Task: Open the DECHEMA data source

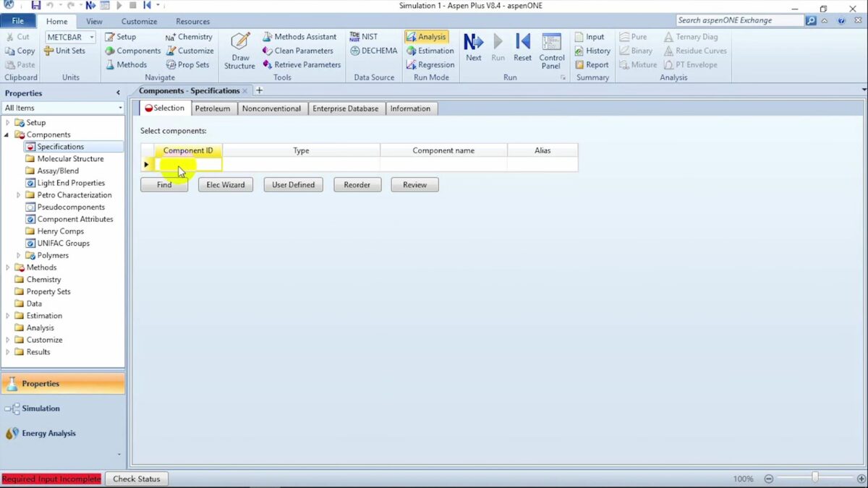Action: point(373,51)
